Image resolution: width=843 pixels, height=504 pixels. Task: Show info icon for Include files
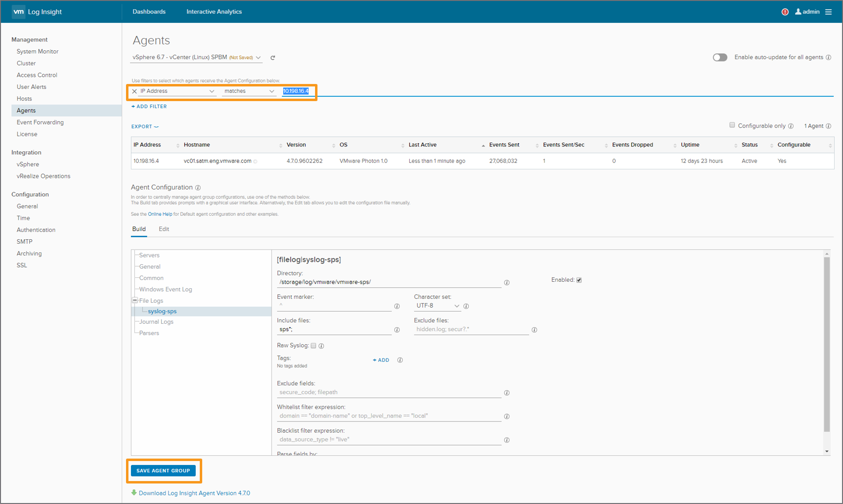[397, 330]
